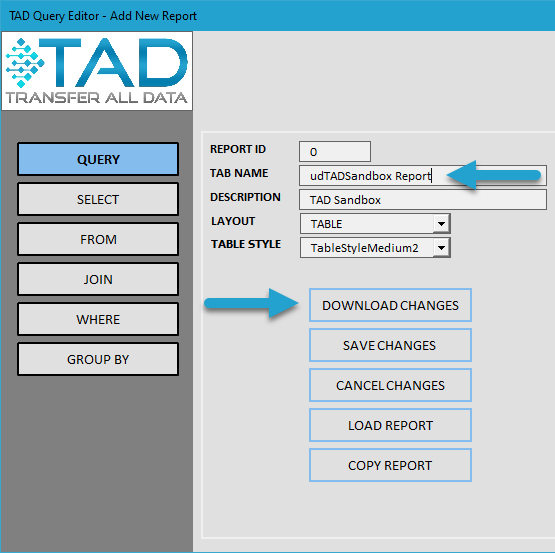Image resolution: width=555 pixels, height=553 pixels.
Task: Click the LAYOUT label
Action: (233, 221)
